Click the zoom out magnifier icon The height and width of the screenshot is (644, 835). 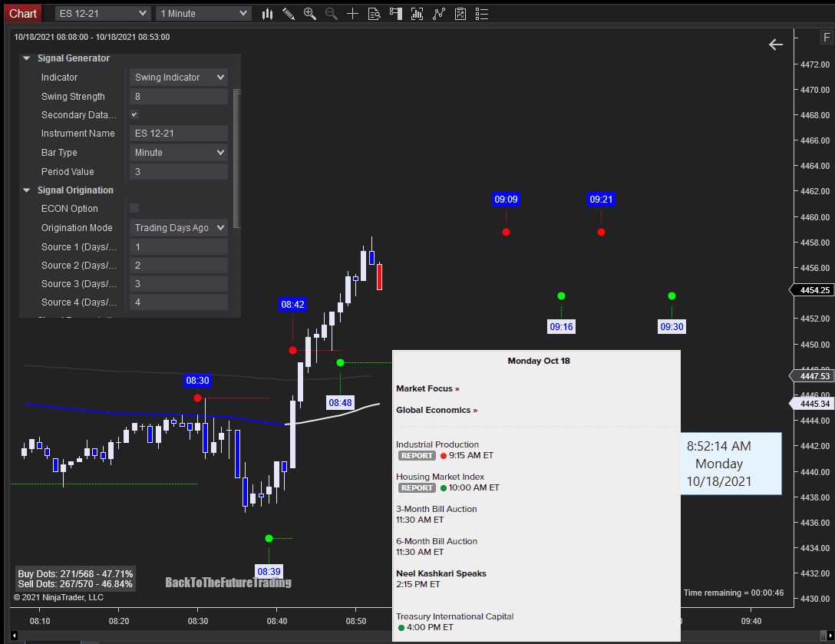(x=332, y=14)
